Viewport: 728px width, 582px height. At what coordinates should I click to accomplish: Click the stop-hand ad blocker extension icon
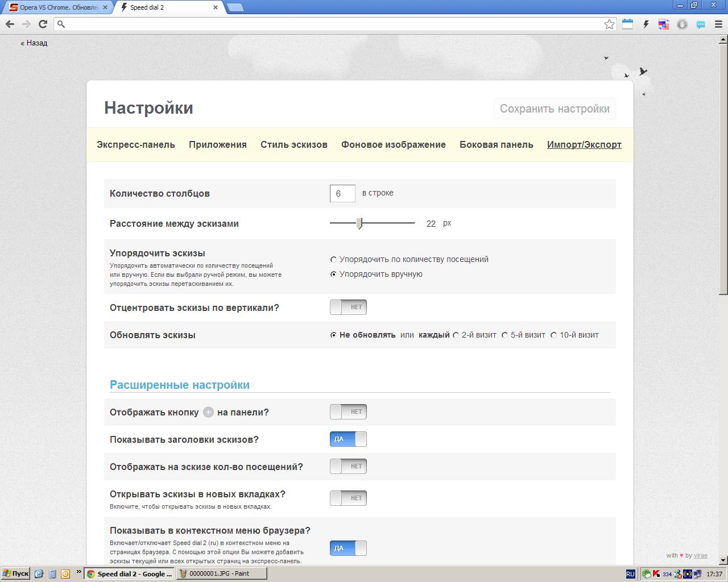click(682, 24)
